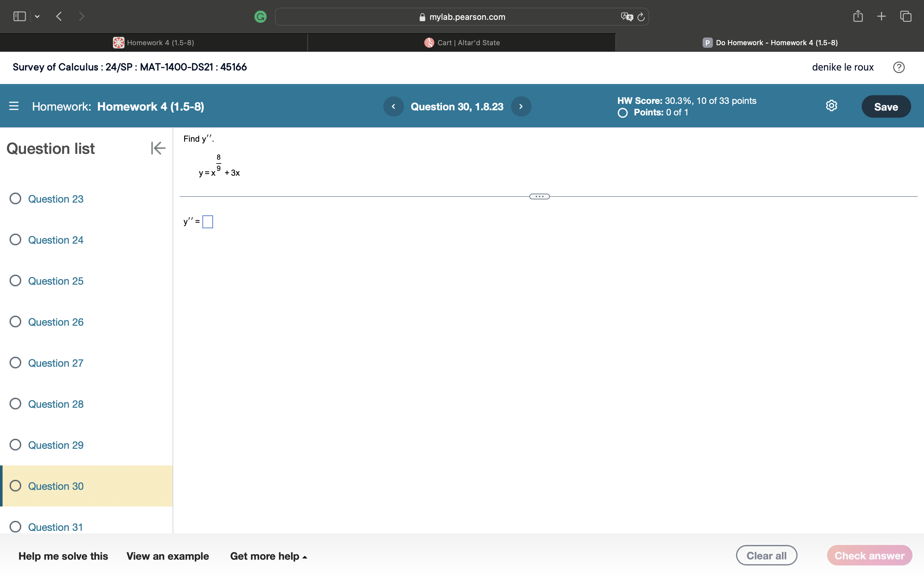Select the Question 27 radio button
The height and width of the screenshot is (577, 924).
15,363
